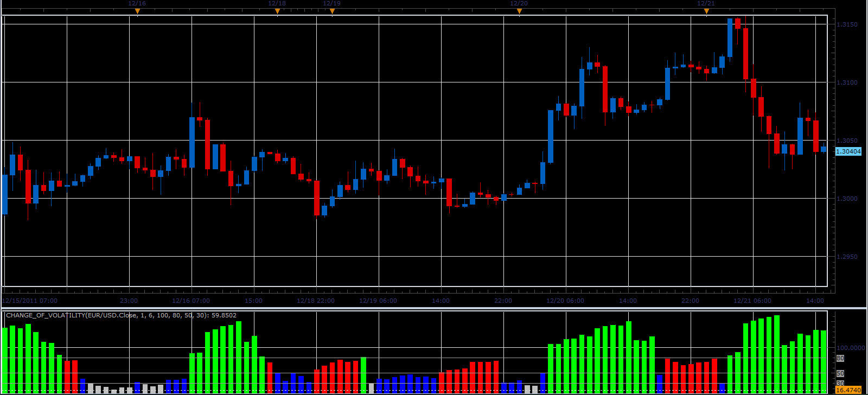
Task: Click the 12/16 day marker triangle
Action: pos(137,11)
